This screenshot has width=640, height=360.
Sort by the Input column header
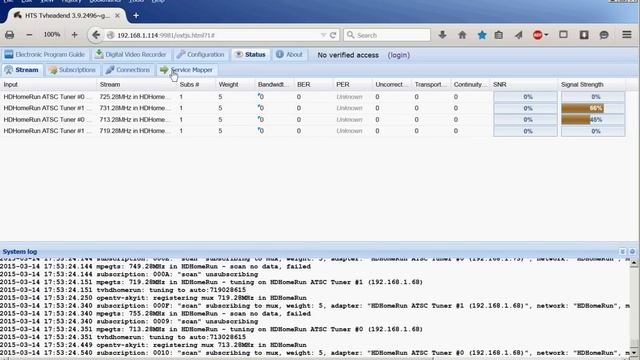click(48, 84)
